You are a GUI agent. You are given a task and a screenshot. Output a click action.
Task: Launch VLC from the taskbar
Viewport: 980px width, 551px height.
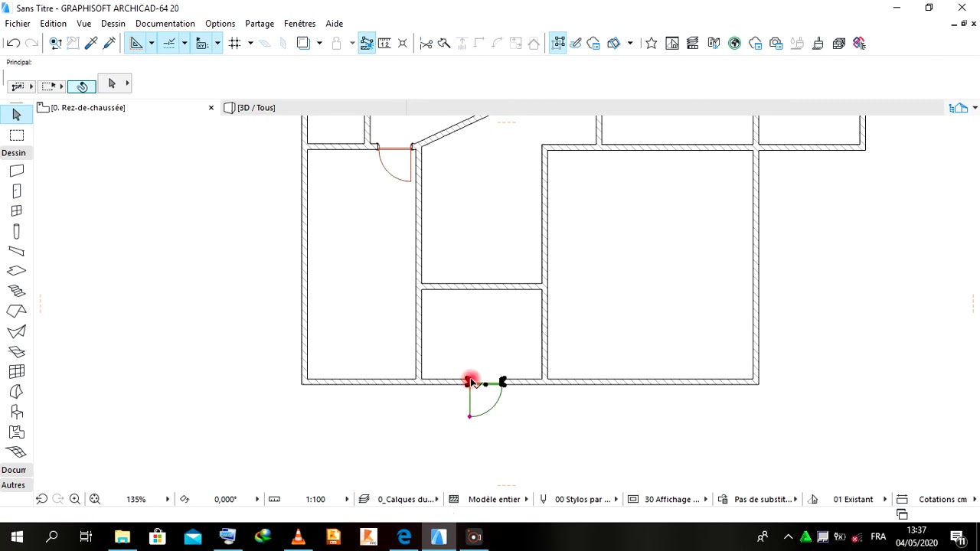(x=298, y=537)
